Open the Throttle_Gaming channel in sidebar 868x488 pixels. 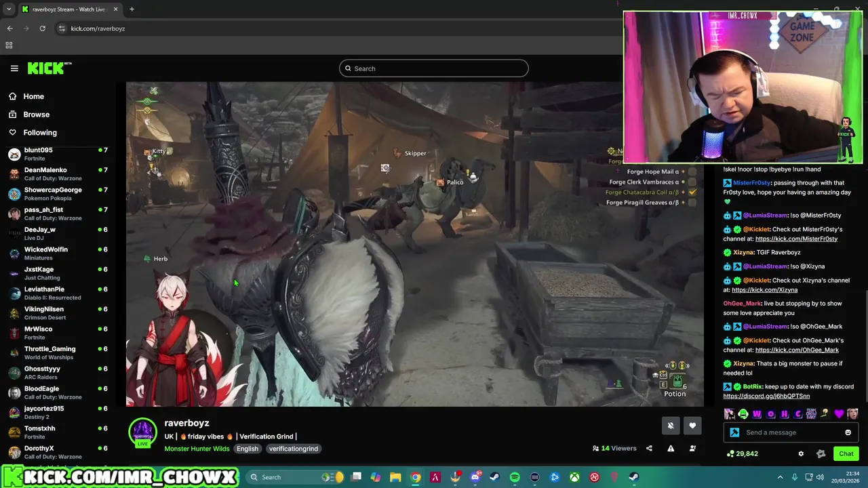click(x=58, y=352)
